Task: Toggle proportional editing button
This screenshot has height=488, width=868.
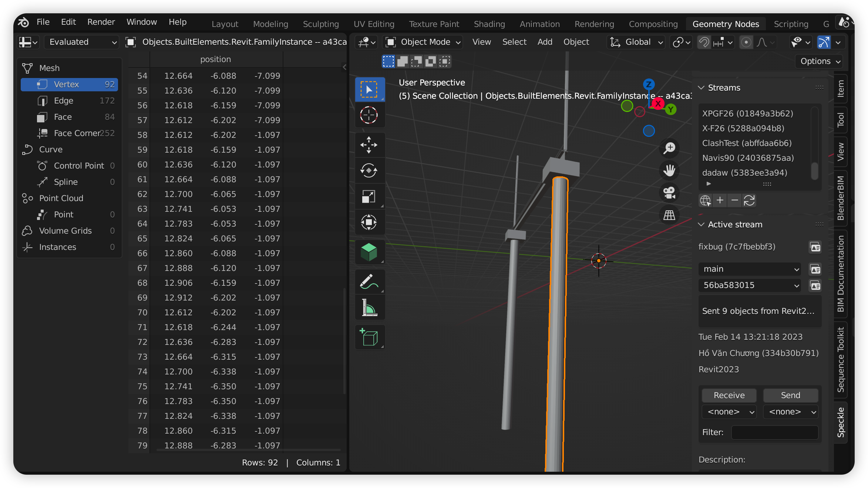Action: click(x=746, y=42)
